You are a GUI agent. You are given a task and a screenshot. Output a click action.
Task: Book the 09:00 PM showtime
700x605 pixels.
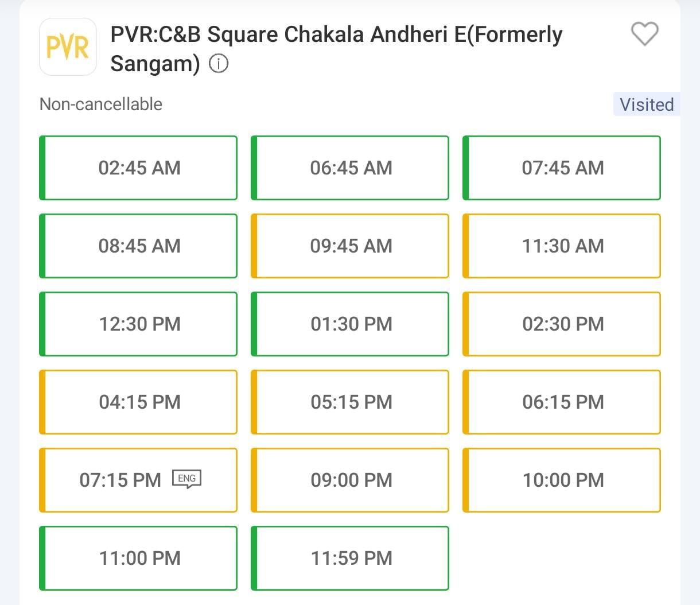[350, 480]
